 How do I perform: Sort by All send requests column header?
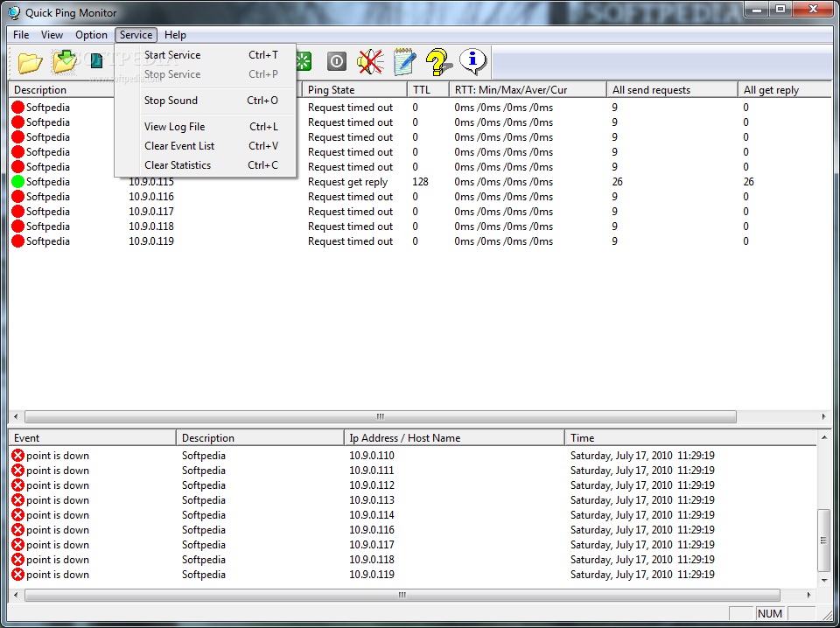[x=672, y=90]
